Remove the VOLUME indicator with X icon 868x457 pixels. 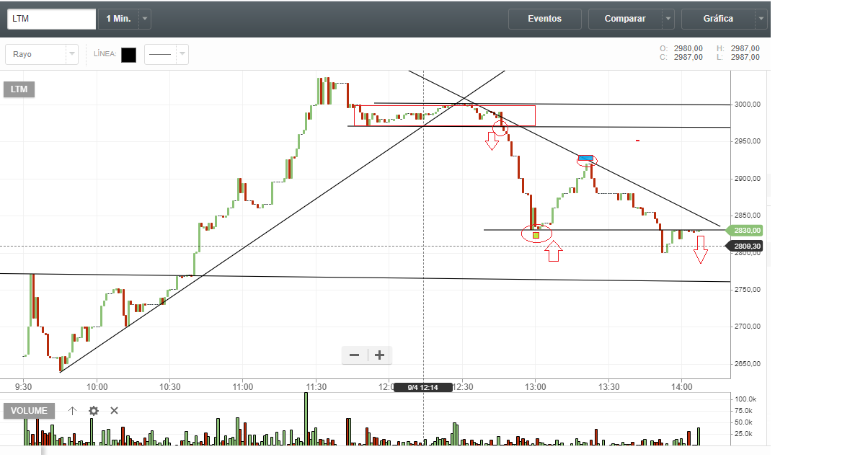(114, 411)
